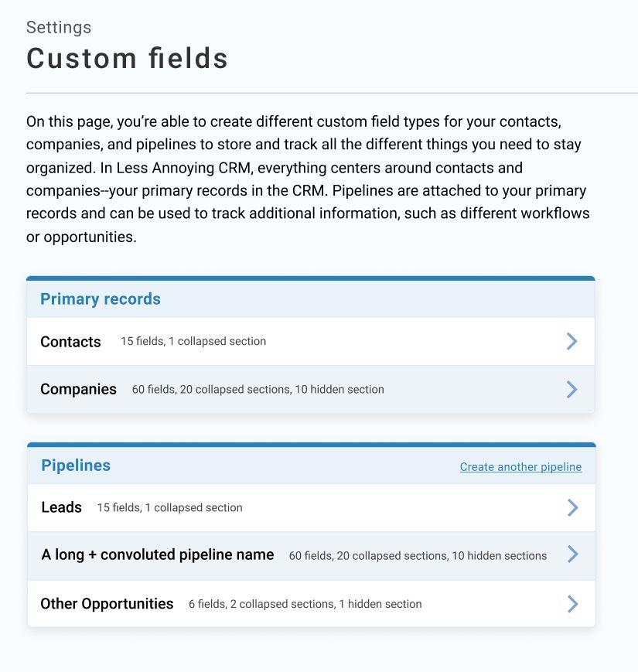Screen dimensions: 638x672
Task: Click the Custom fields page title
Action: tap(128, 59)
